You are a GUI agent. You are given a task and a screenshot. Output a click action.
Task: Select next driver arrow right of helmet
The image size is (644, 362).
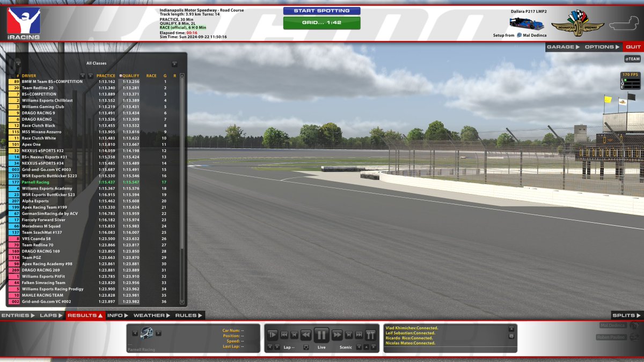[x=159, y=333]
